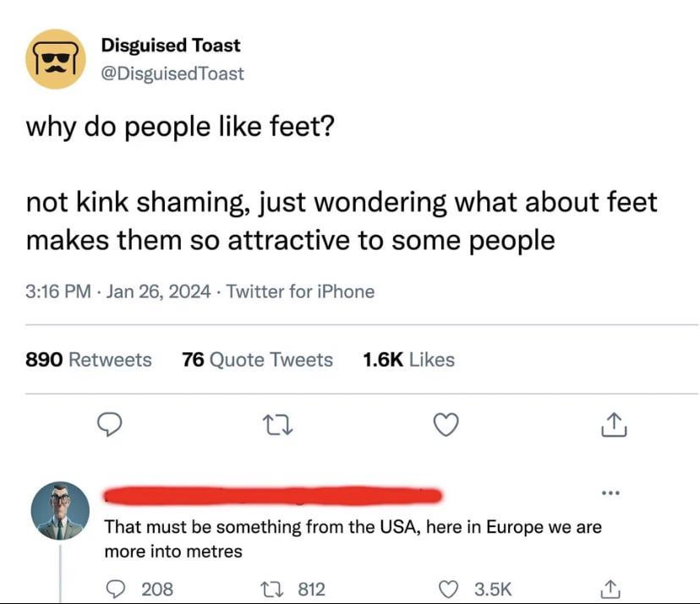
Task: Click the reply icon showing 208 replies
Action: pyautogui.click(x=117, y=589)
